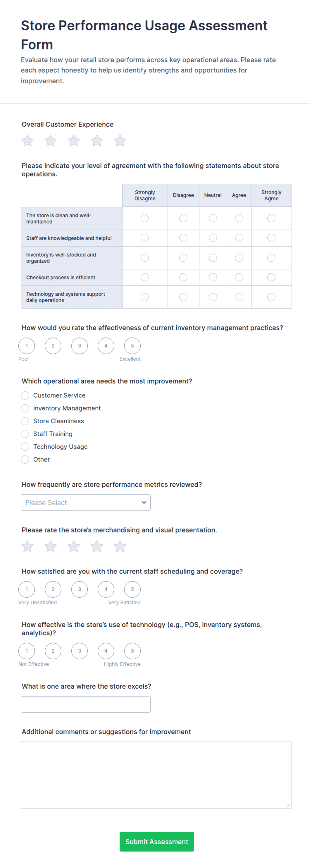Select fifth star for merchandising and visual presentation

120,546
